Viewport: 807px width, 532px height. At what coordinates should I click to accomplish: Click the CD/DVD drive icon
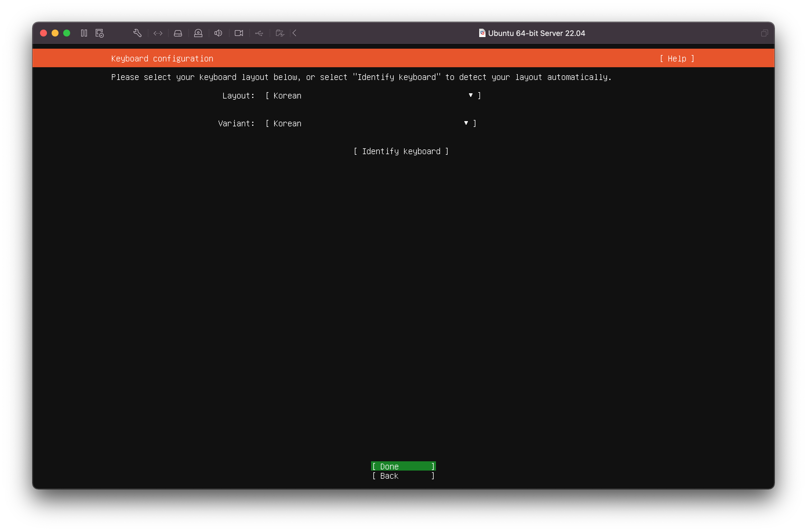click(198, 33)
